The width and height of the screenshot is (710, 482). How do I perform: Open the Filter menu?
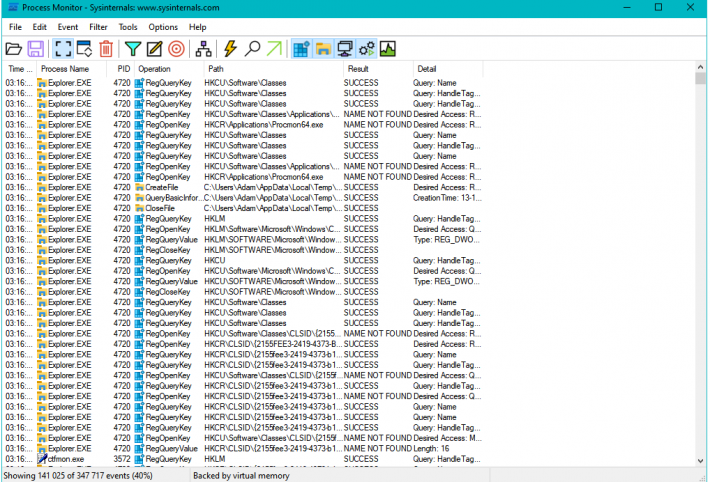(98, 27)
